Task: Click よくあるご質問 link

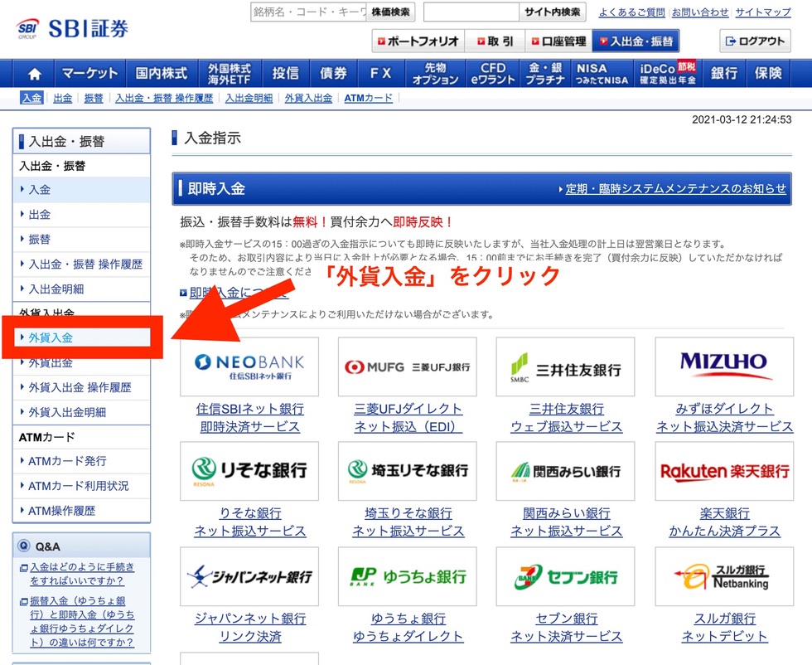Action: [631, 12]
